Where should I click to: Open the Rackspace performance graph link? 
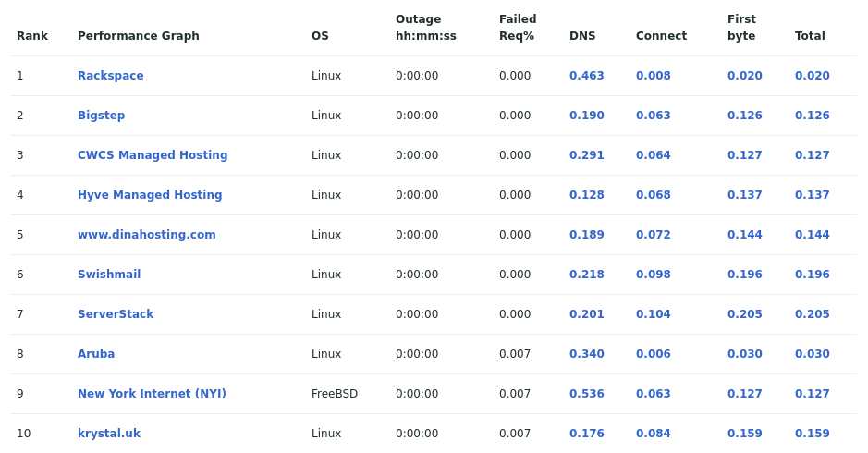click(110, 76)
